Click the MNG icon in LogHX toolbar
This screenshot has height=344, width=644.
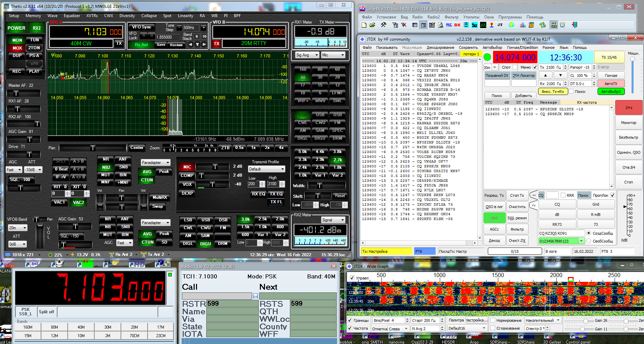tap(449, 25)
